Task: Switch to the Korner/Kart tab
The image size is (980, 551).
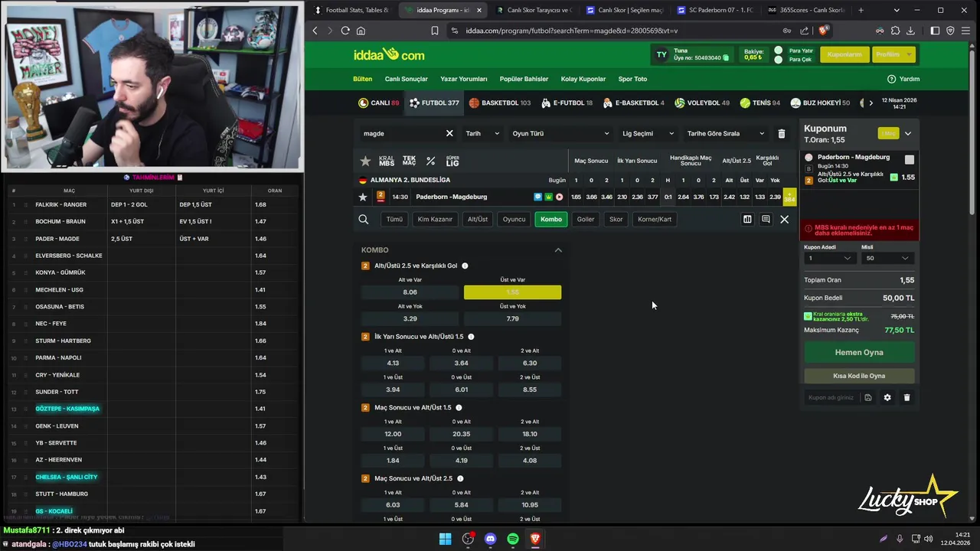Action: tap(655, 220)
